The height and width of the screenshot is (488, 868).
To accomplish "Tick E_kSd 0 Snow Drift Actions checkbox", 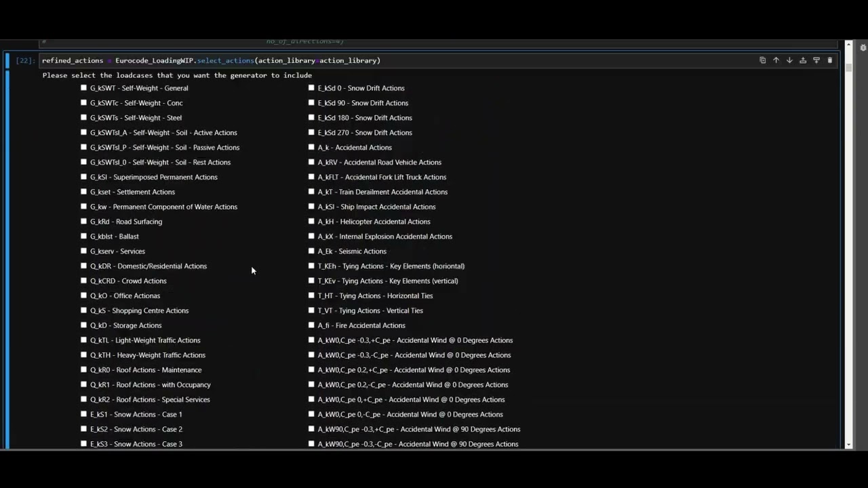I will (311, 87).
